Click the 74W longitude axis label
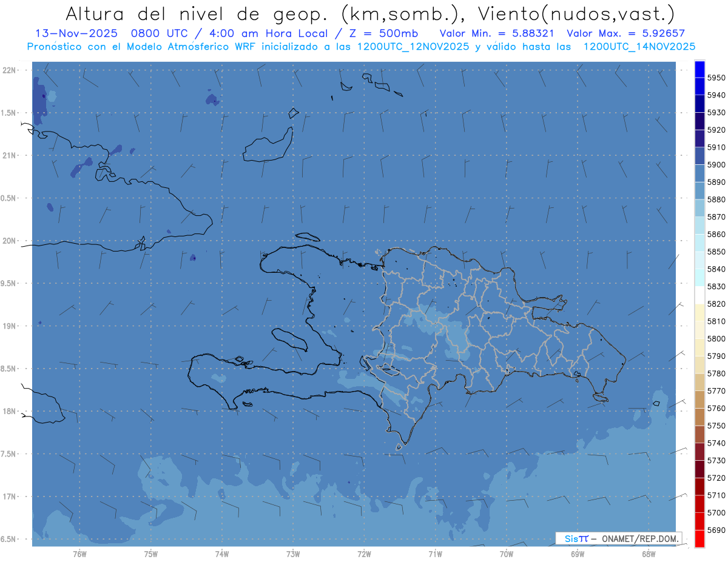 coord(221,554)
